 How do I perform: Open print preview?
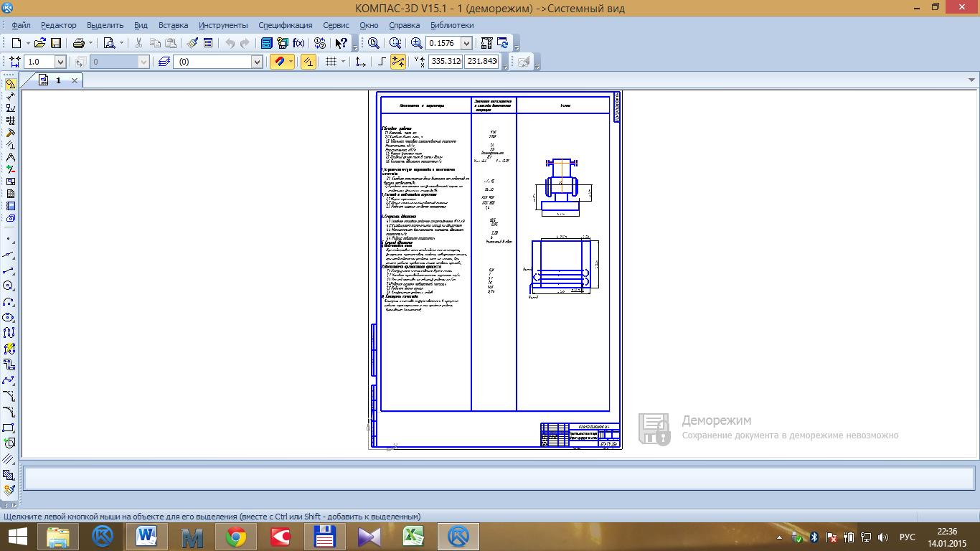[109, 43]
